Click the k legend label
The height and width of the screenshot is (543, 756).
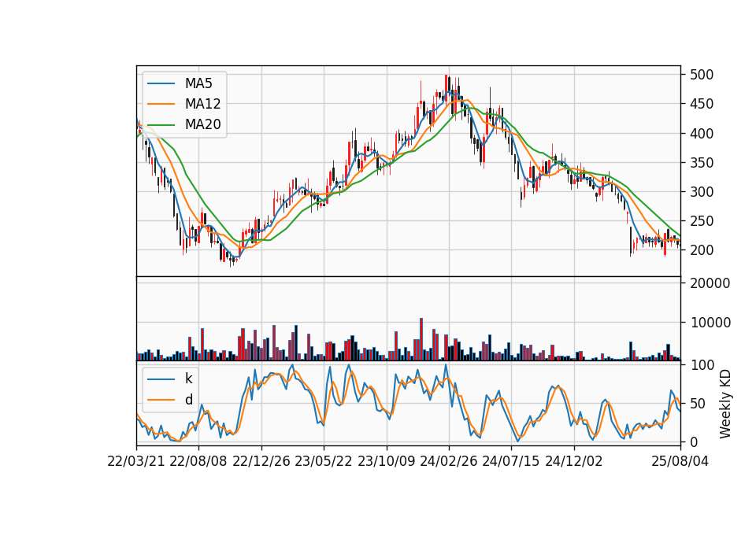[188, 379]
